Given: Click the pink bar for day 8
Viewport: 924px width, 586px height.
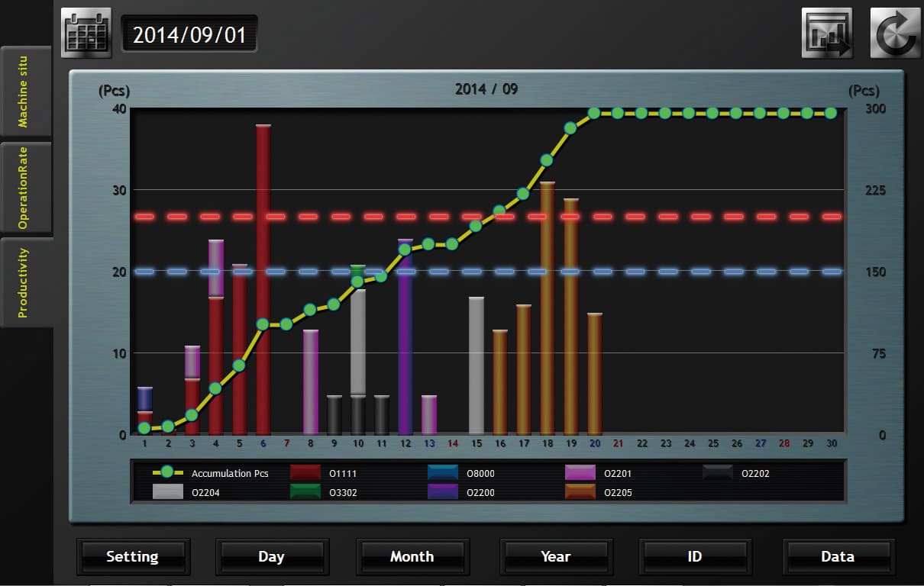Looking at the screenshot, I should pyautogui.click(x=311, y=382).
